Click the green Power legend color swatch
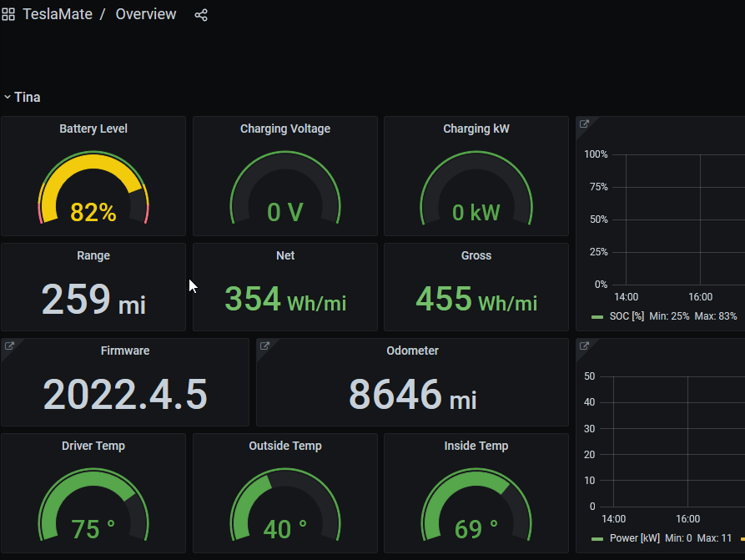Screen dimensions: 745x560 pyautogui.click(x=597, y=538)
